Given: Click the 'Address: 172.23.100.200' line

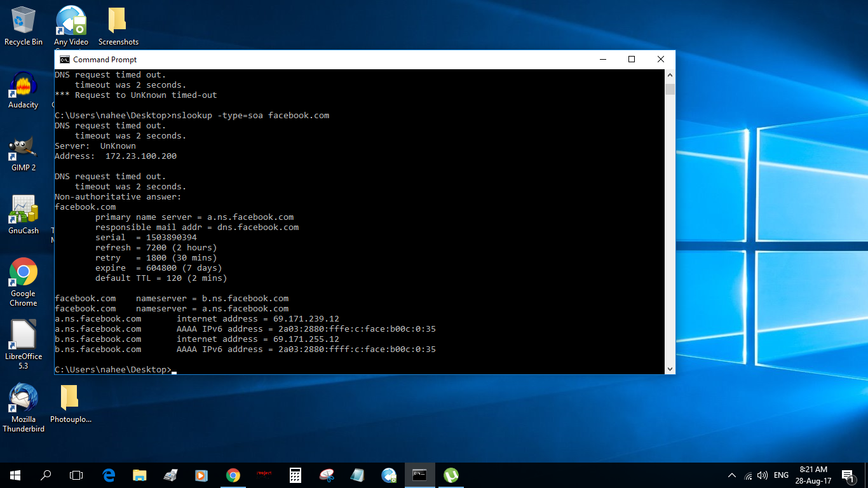Looking at the screenshot, I should click(x=116, y=156).
